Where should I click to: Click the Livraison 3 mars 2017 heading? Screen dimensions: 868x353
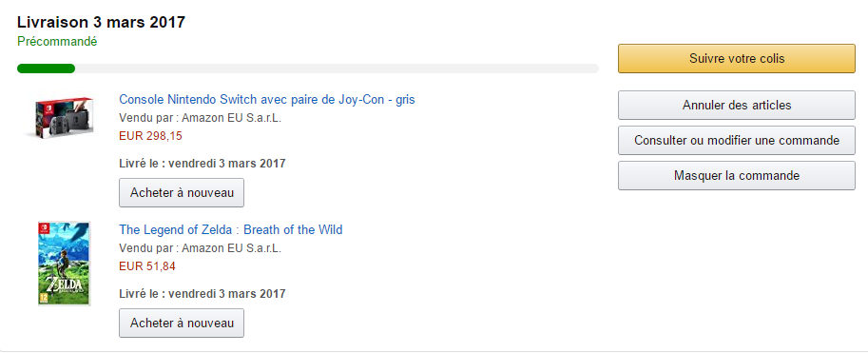pyautogui.click(x=102, y=22)
